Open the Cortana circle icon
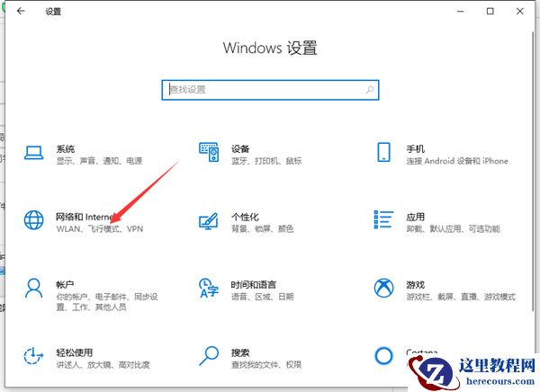540x392 pixels. click(383, 356)
